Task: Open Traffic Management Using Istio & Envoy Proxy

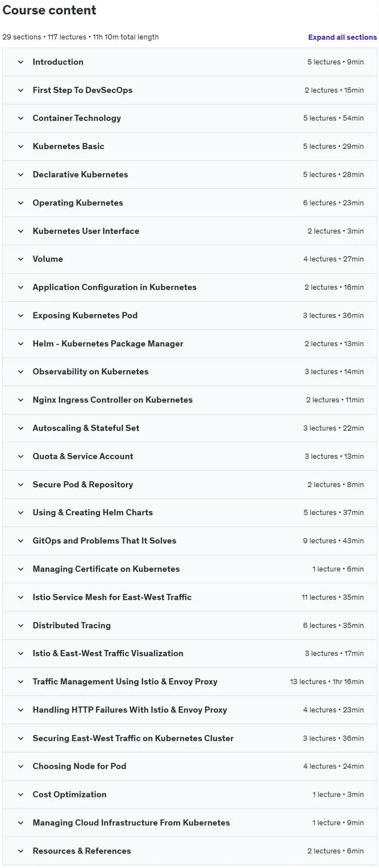Action: (x=189, y=682)
